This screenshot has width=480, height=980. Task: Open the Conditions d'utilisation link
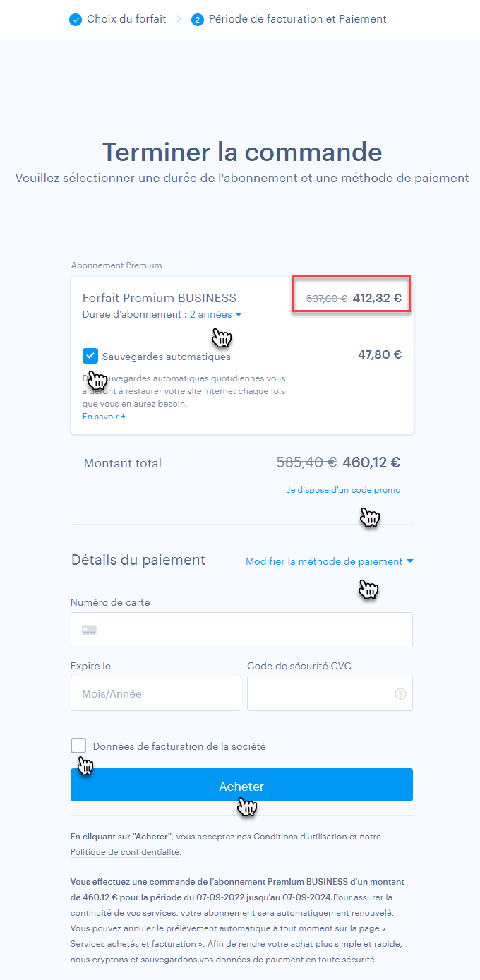click(x=300, y=837)
